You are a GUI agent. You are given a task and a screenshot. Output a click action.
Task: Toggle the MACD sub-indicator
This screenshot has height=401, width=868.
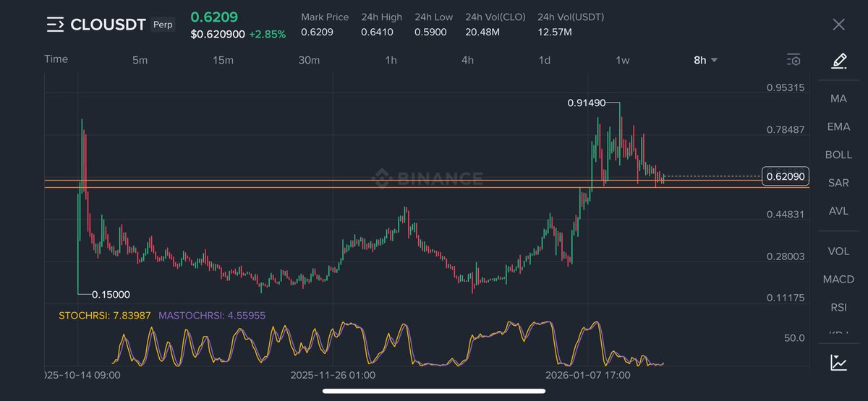click(838, 279)
